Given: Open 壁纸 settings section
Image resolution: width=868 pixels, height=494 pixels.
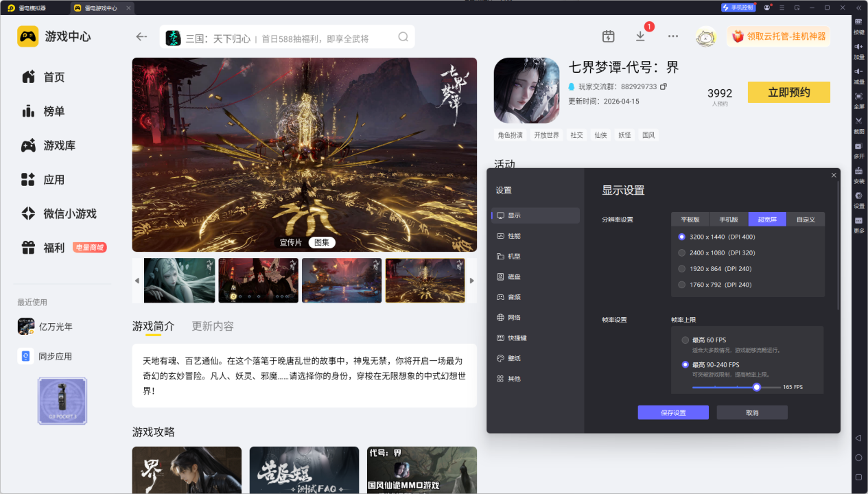Looking at the screenshot, I should point(536,358).
